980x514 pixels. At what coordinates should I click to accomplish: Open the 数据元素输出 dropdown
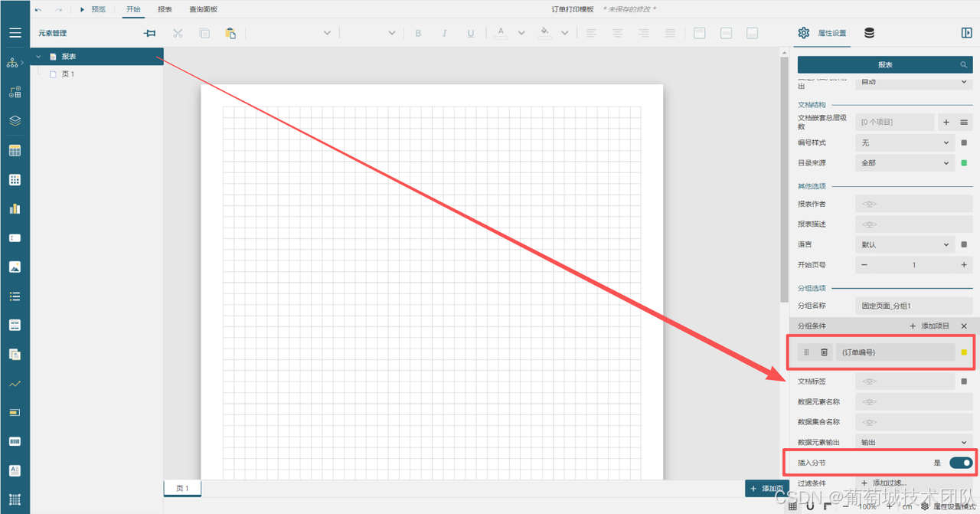pos(914,442)
